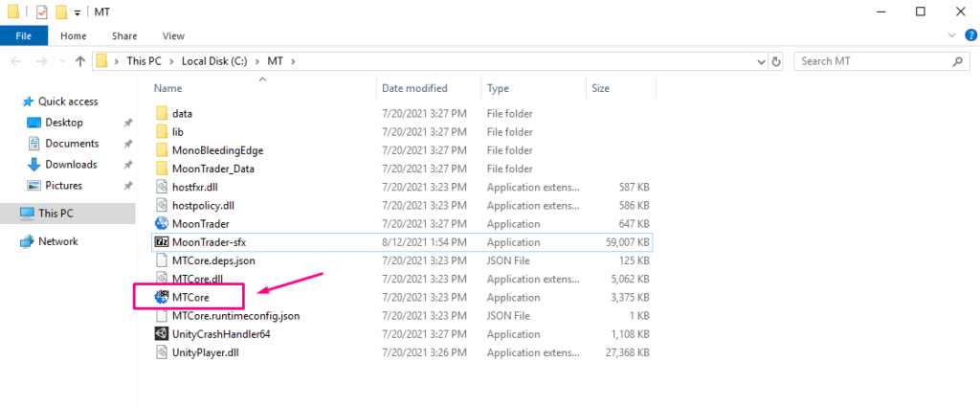
Task: Click the MTCore.dll file icon
Action: click(161, 279)
